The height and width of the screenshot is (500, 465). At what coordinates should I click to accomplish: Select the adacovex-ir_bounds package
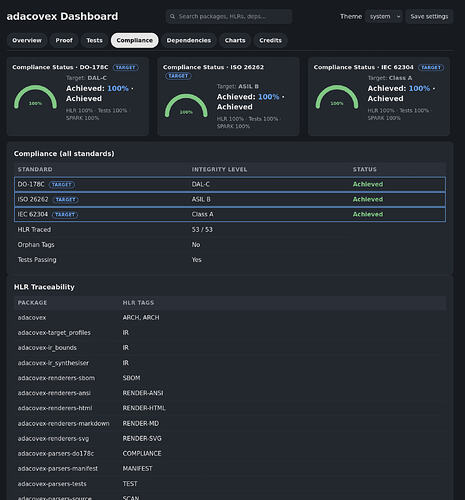(x=47, y=348)
